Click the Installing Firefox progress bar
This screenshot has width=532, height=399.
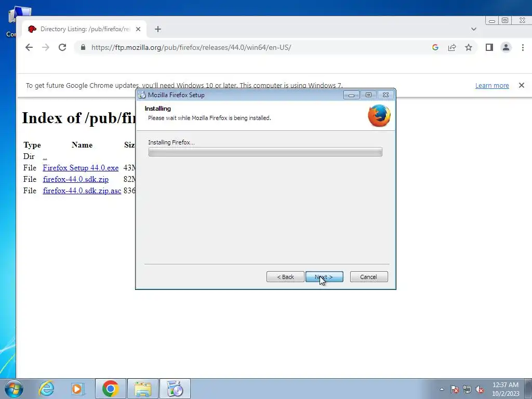[265, 152]
